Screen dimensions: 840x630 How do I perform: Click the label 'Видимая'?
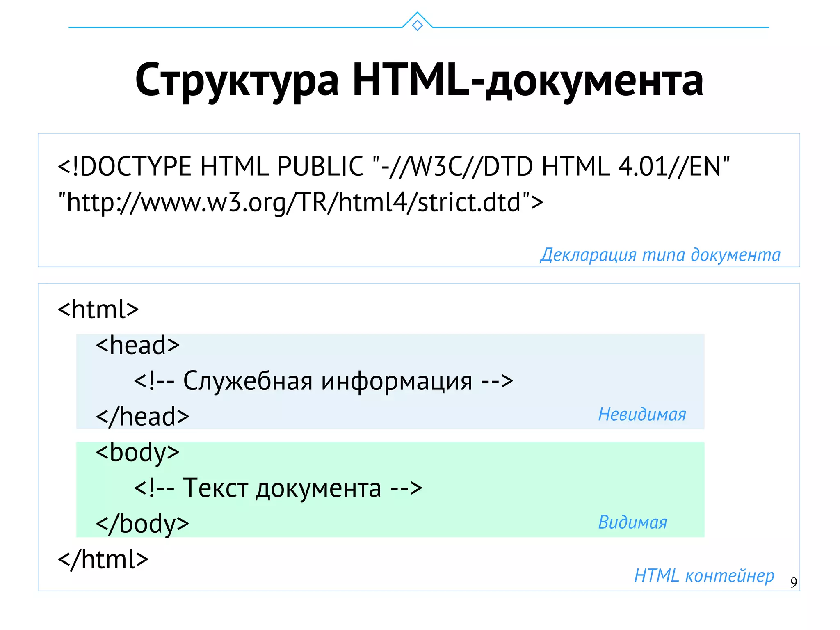(x=632, y=522)
